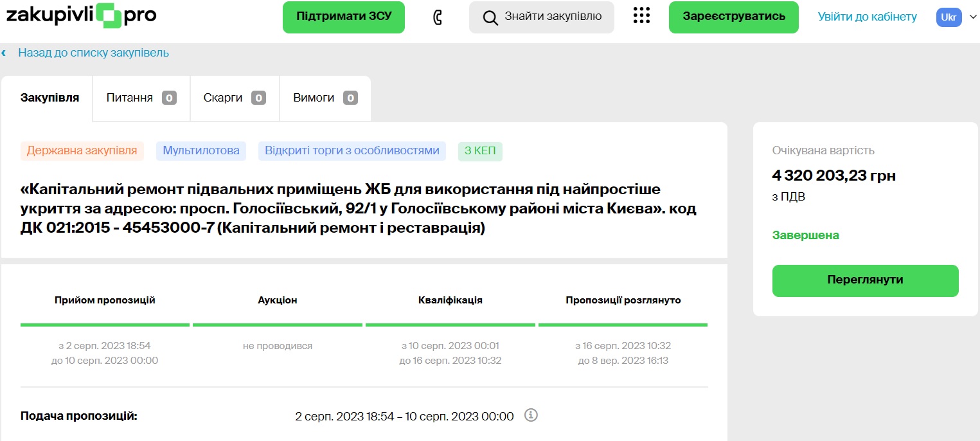This screenshot has height=441, width=980.
Task: Click the zakupivli.pro logo
Action: pyautogui.click(x=81, y=16)
